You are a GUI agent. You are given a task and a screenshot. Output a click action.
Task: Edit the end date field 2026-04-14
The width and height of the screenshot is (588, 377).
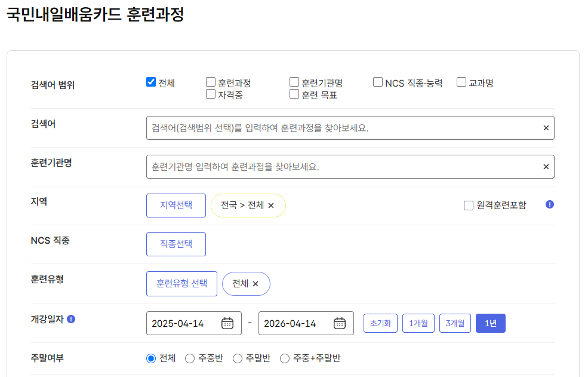(306, 323)
